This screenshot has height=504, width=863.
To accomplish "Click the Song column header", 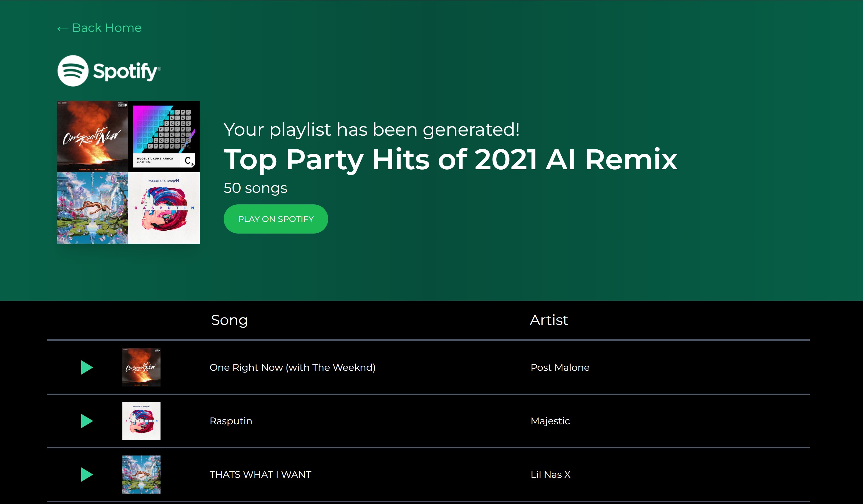I will point(229,320).
